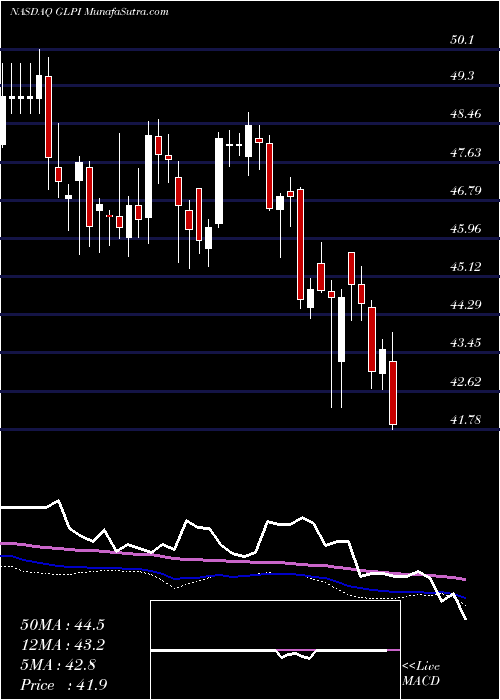Click the 42.62 price axis label
The width and height of the screenshot is (500, 700).
point(465,382)
